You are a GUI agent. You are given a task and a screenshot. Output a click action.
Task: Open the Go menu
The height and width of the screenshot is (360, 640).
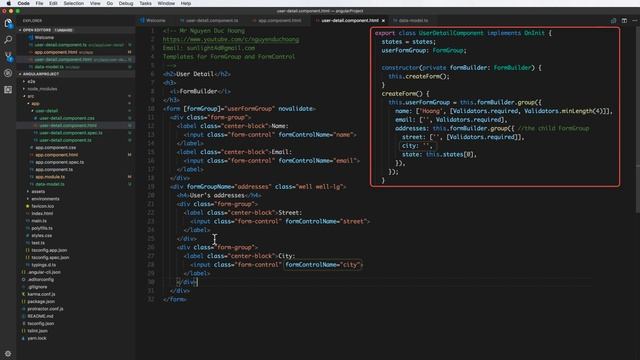pos(110,3)
